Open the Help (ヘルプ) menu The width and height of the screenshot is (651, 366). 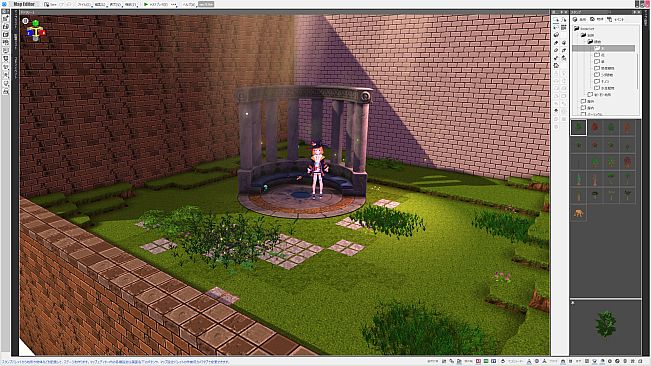[189, 4]
